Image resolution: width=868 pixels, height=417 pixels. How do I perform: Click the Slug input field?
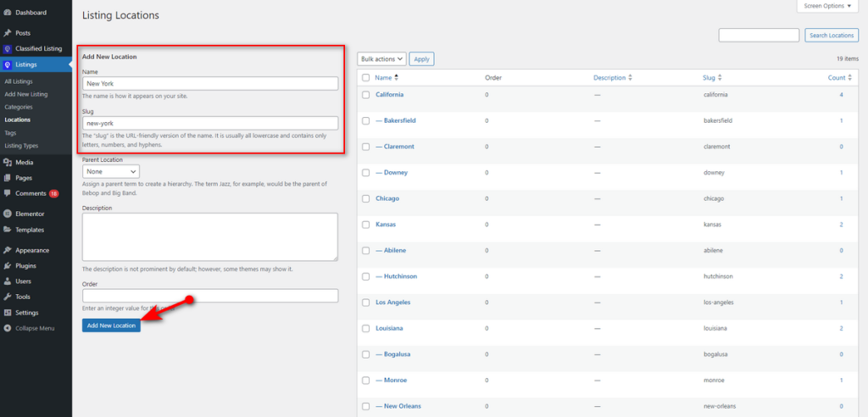pyautogui.click(x=210, y=123)
